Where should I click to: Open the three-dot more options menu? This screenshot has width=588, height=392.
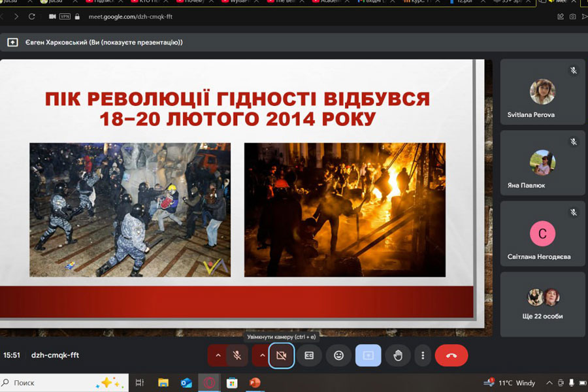pos(423,355)
